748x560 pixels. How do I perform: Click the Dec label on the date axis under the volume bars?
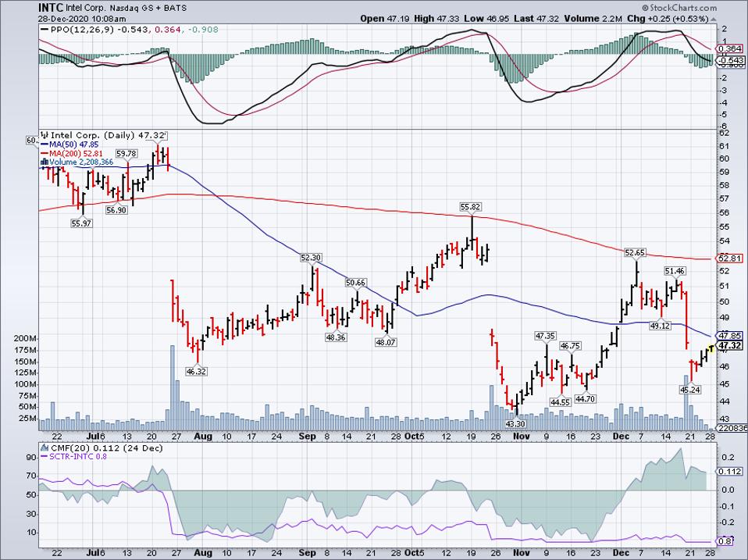click(621, 436)
